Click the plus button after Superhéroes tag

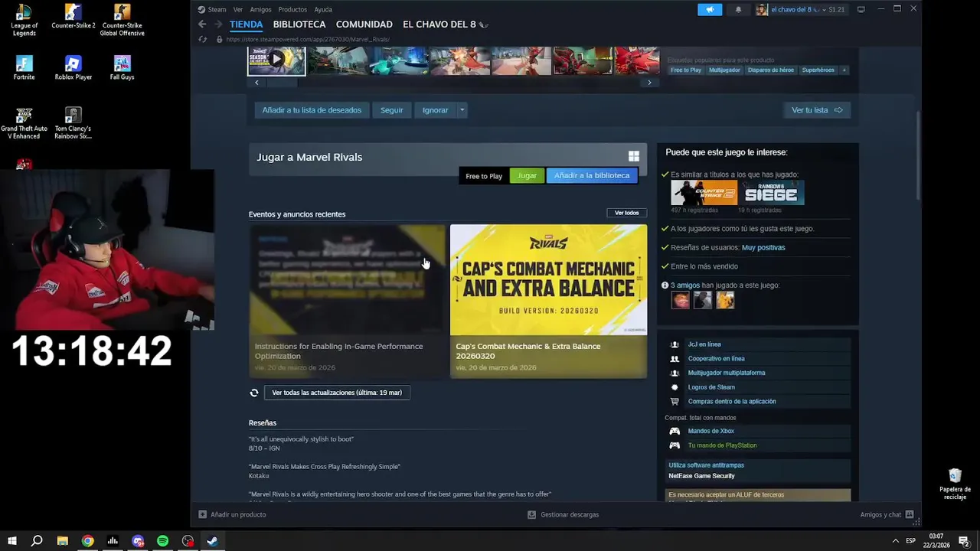coord(844,70)
